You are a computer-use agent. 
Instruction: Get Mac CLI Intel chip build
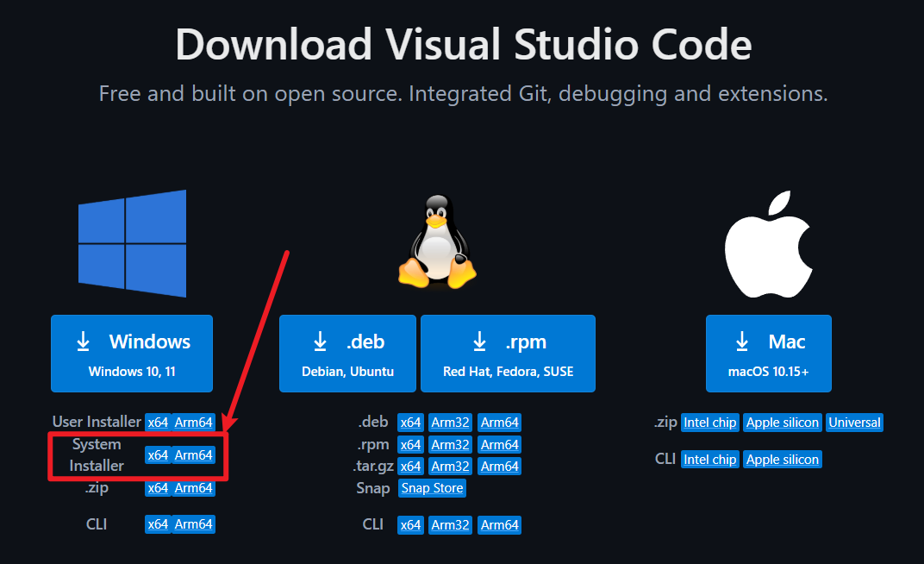pos(710,459)
